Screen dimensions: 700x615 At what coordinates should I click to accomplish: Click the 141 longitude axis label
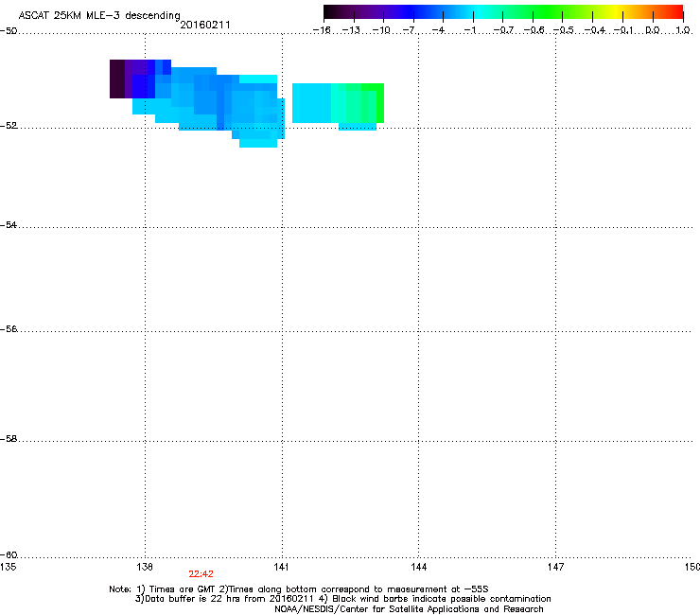pyautogui.click(x=281, y=567)
